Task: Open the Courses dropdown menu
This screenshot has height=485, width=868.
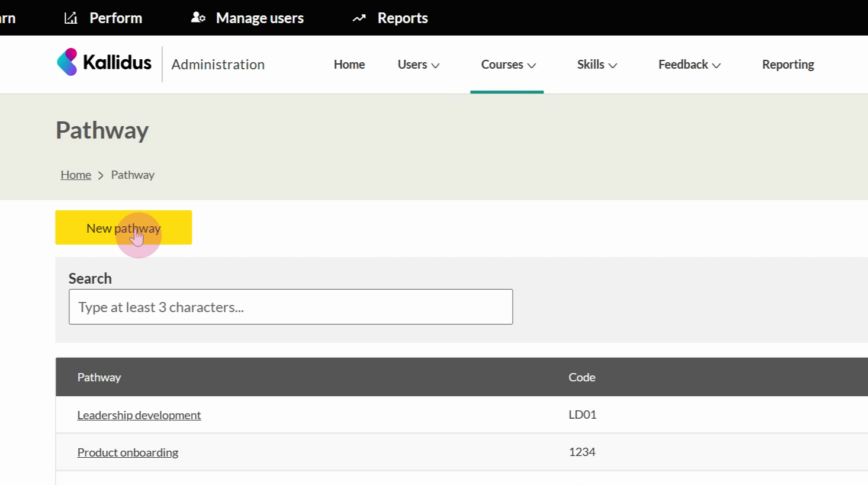Action: [507, 65]
